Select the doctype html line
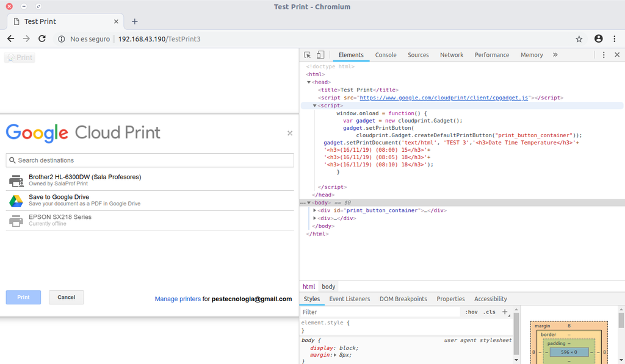 click(x=330, y=66)
